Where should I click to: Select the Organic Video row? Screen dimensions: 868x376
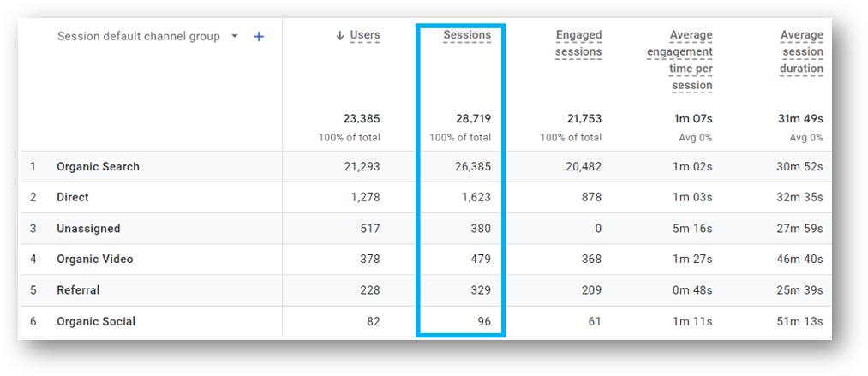(x=94, y=260)
